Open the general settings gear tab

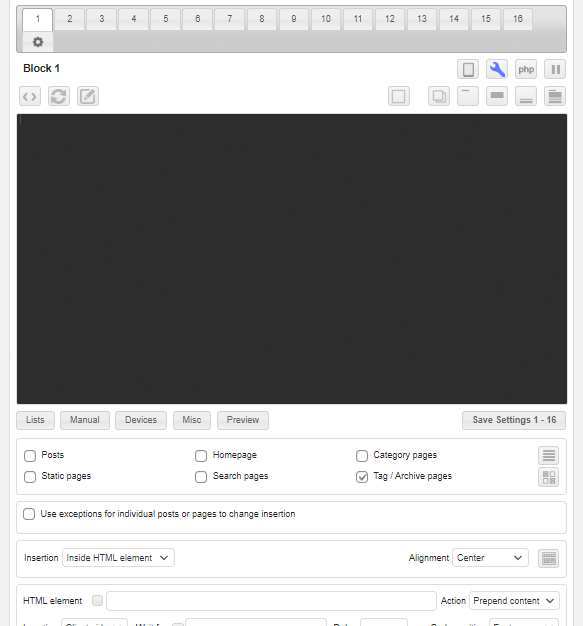38,42
